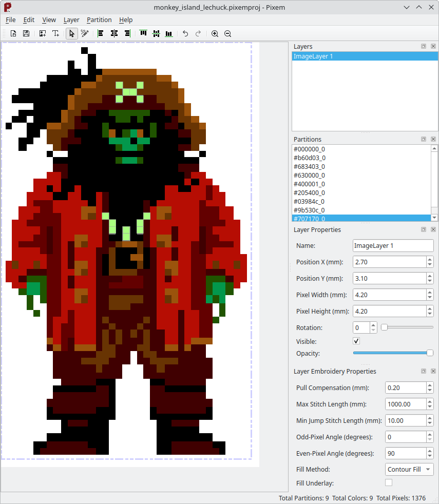The width and height of the screenshot is (439, 504).
Task: Float the Layer Properties panel
Action: 424,229
